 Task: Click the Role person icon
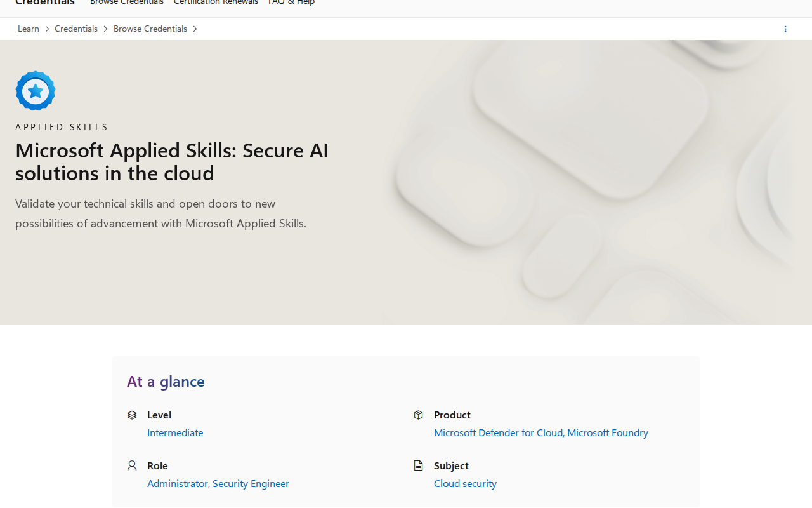(132, 465)
